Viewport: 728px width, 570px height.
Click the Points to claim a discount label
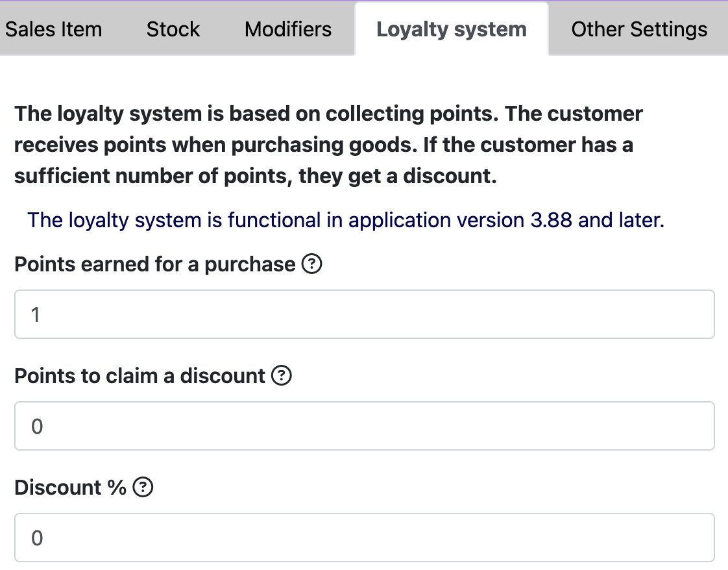140,376
